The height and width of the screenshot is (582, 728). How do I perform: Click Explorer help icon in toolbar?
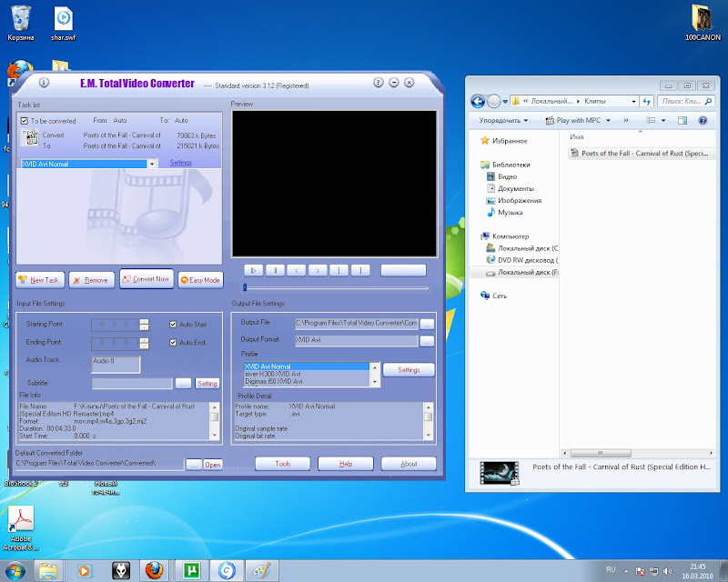point(703,120)
